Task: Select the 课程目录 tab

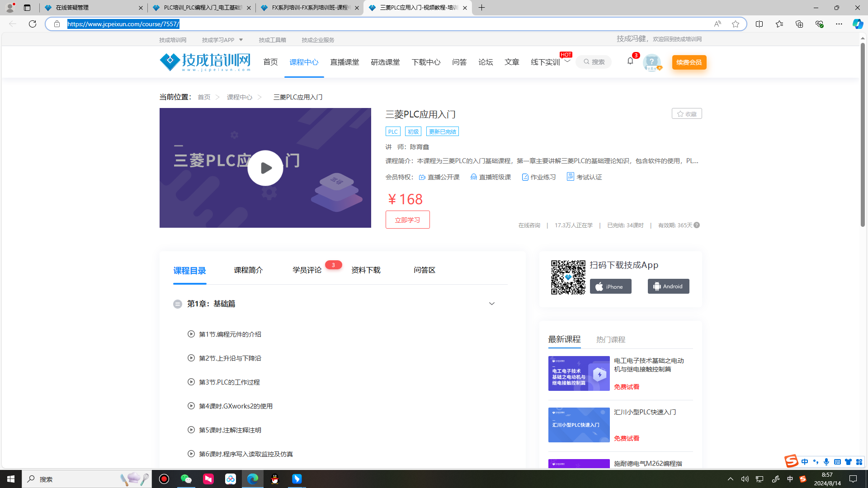Action: [189, 271]
